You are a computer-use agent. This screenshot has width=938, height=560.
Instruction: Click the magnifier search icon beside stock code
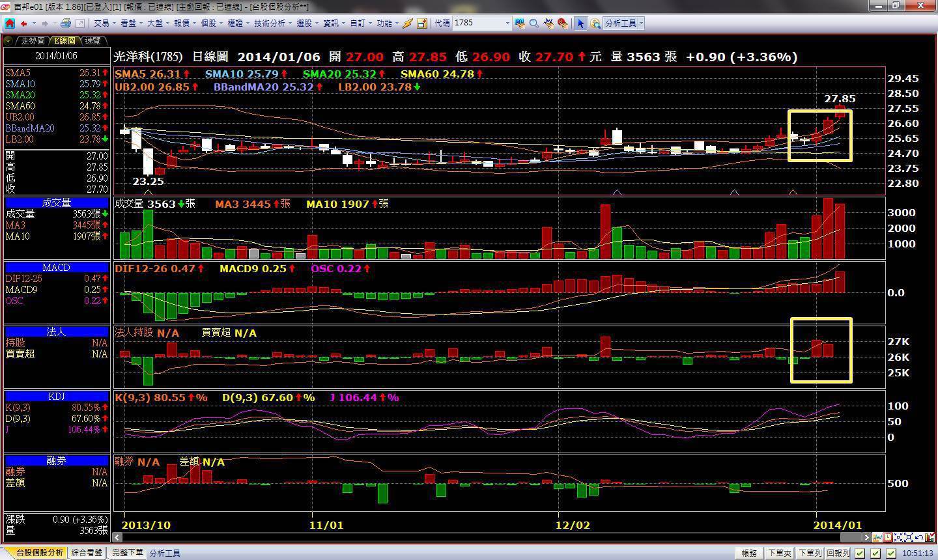tap(533, 23)
